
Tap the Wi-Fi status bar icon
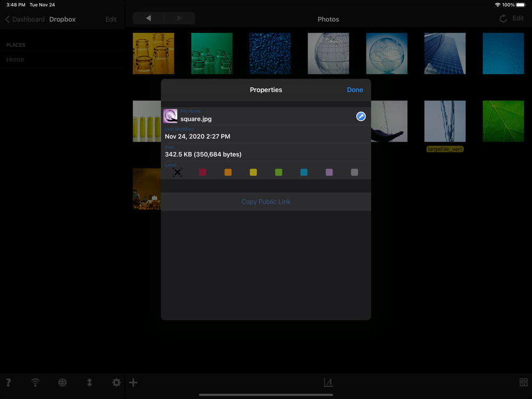(x=497, y=5)
